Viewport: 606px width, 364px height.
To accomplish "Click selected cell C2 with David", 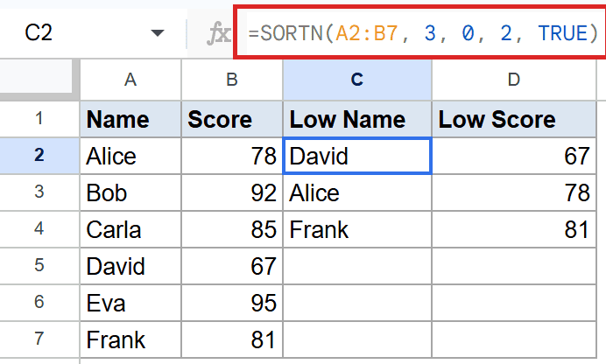I will click(x=357, y=156).
